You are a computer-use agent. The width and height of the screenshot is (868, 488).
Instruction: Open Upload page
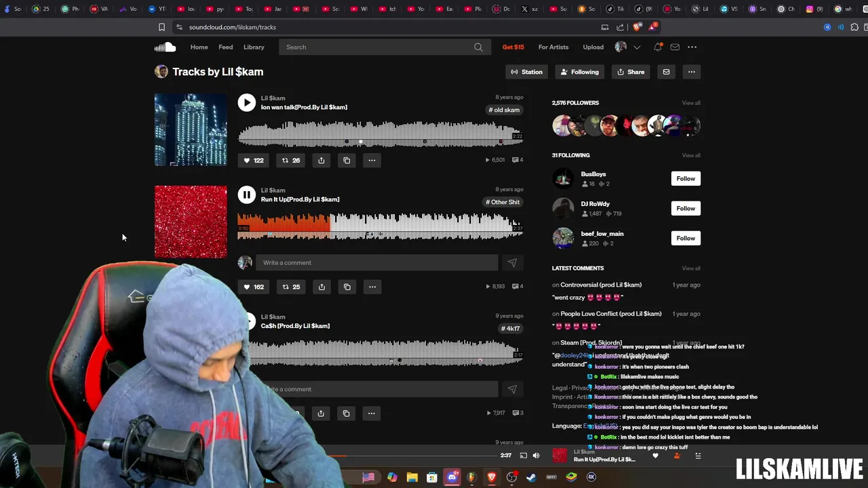click(593, 47)
